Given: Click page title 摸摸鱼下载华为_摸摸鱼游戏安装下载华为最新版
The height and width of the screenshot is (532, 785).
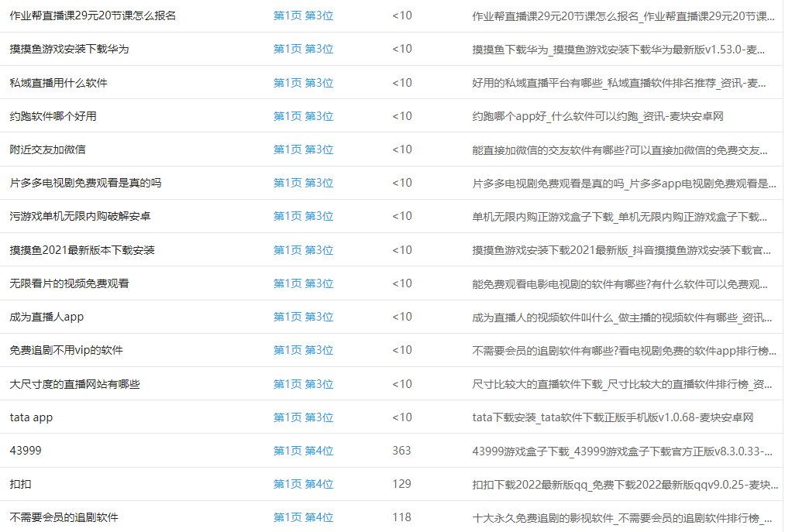Looking at the screenshot, I should (618, 50).
